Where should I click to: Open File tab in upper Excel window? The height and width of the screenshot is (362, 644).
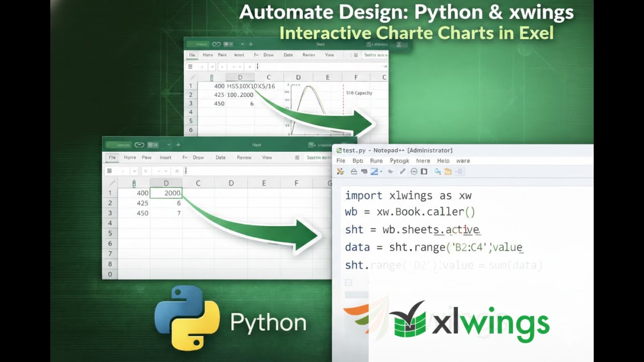[192, 55]
